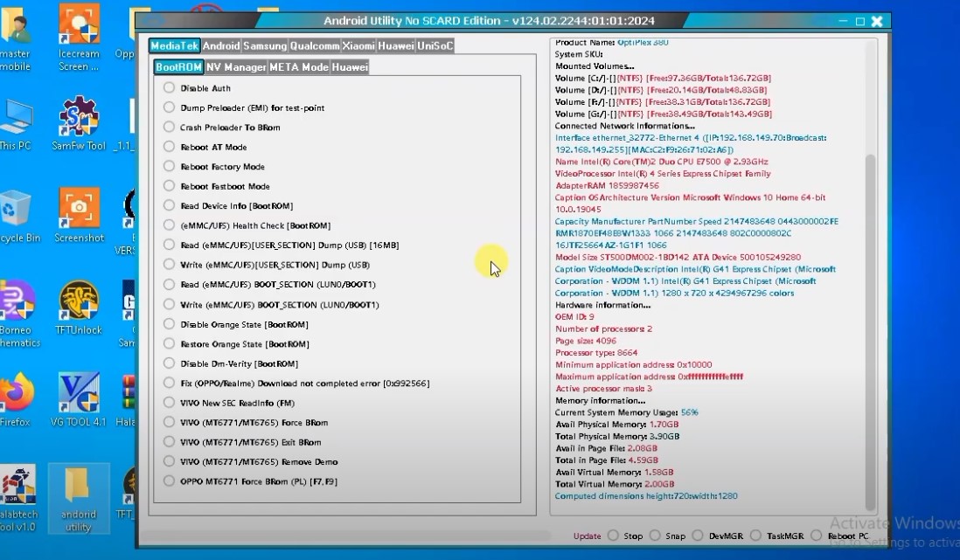Select VIVO (MT6771/MT6765) Force BRom
Screen dimensions: 960x560
pyautogui.click(x=169, y=422)
